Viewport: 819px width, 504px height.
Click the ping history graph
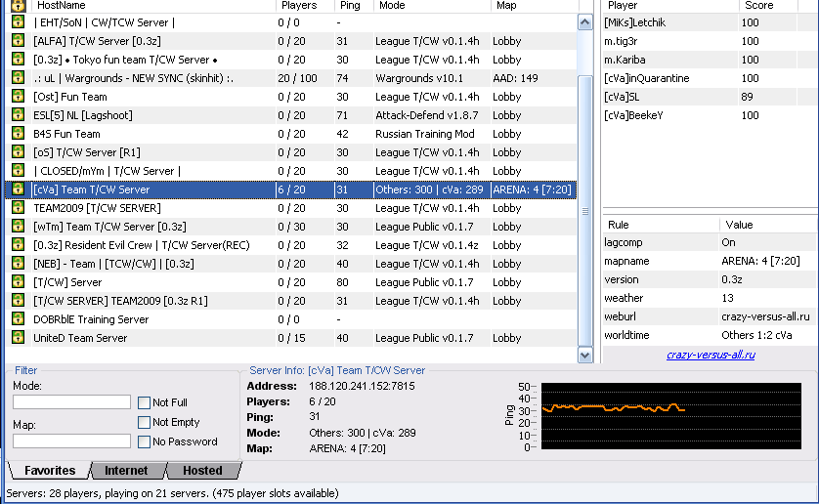click(670, 416)
